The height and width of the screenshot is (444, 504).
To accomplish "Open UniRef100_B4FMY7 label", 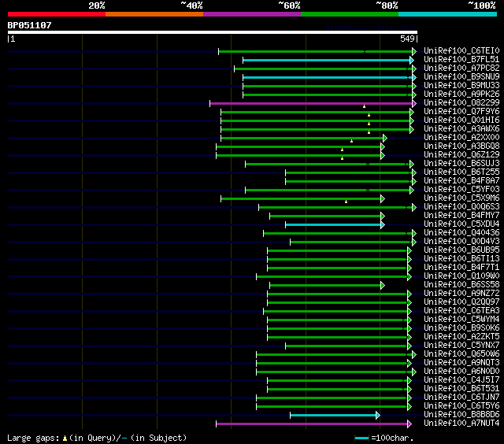I will tap(461, 216).
